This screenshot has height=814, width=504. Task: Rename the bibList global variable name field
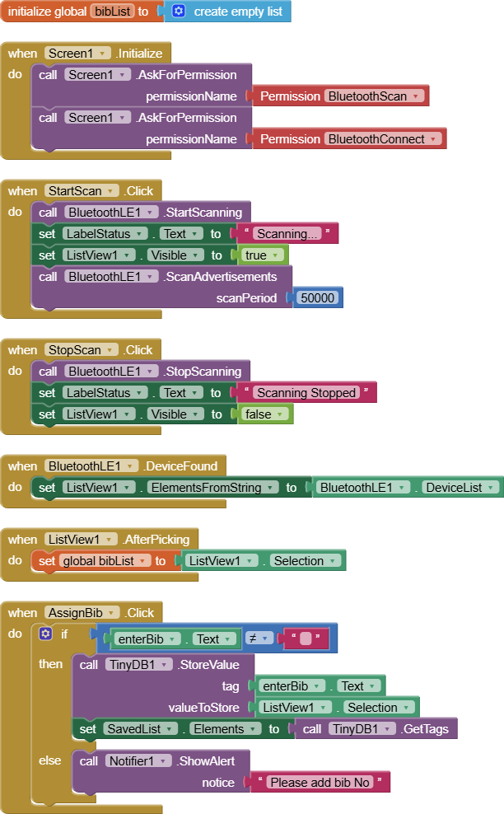pyautogui.click(x=114, y=12)
